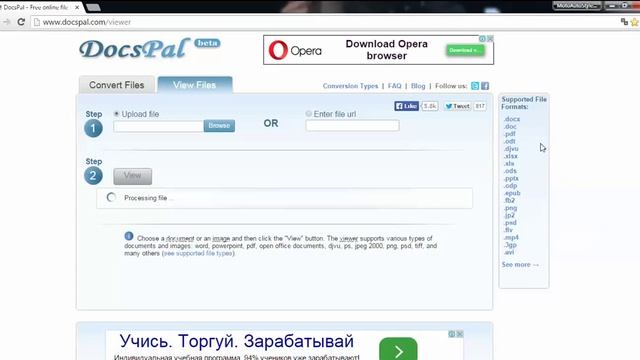Click the .avi format link

509,252
